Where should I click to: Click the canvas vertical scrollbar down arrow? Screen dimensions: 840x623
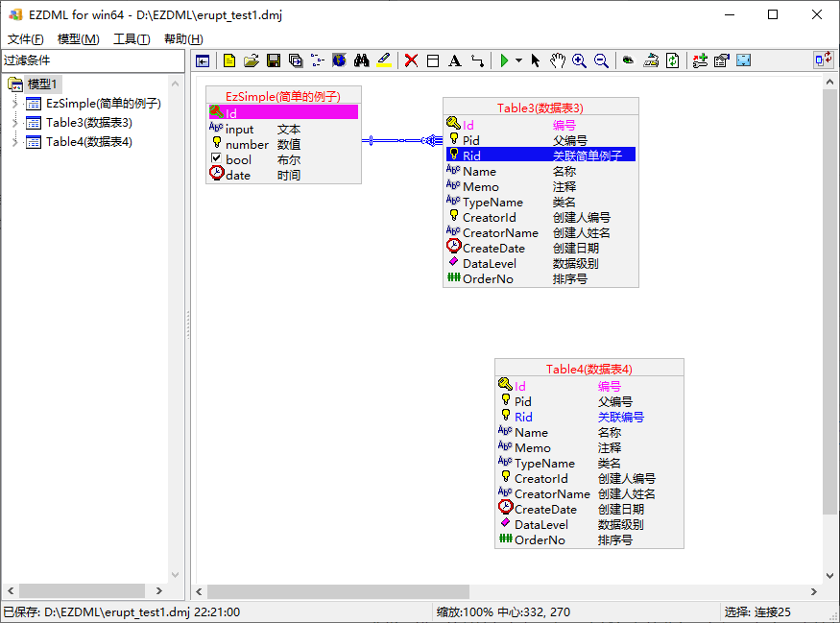point(829,576)
